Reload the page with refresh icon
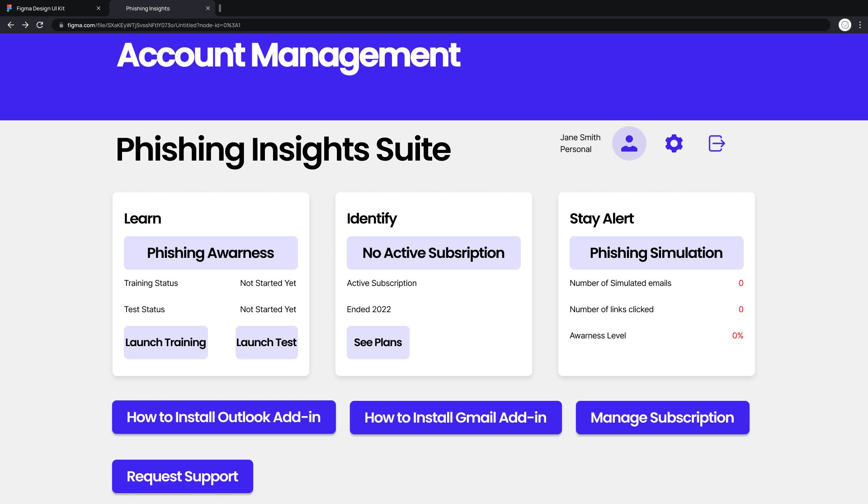Screen dimensions: 868x504 click(x=40, y=25)
